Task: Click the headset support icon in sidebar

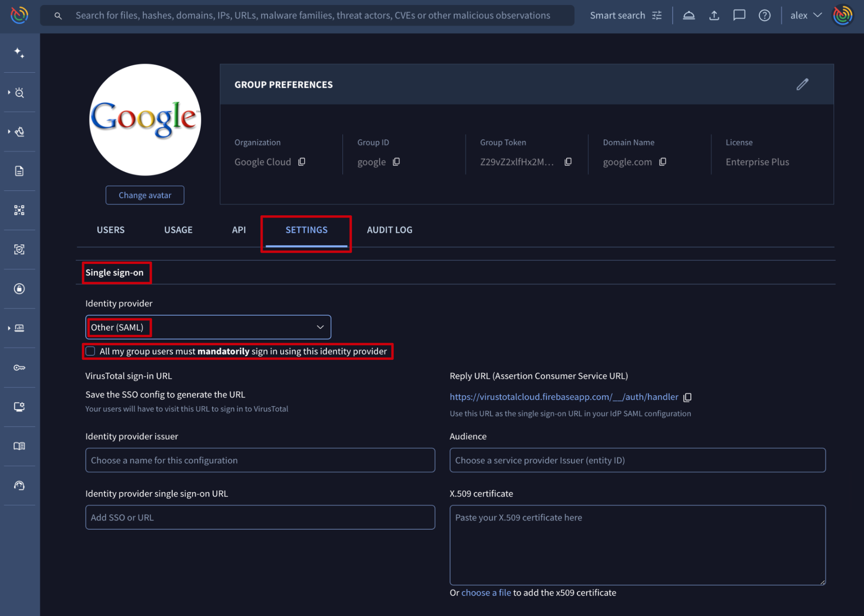Action: [x=19, y=486]
